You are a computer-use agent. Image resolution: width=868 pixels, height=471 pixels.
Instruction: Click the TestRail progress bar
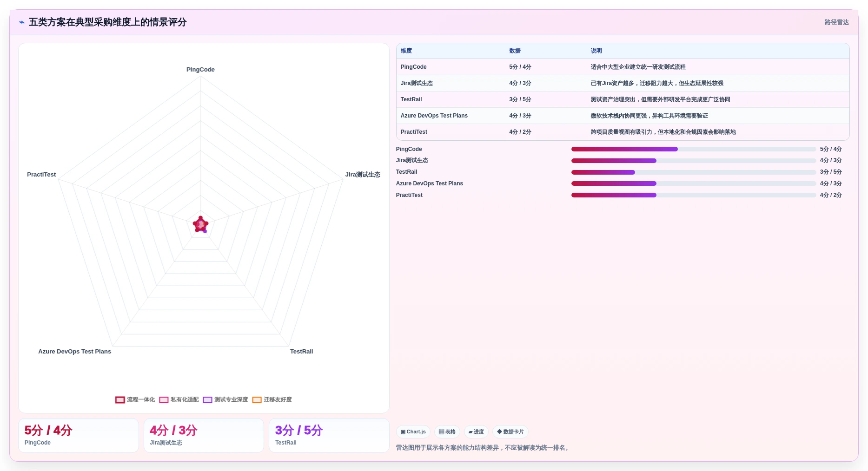[x=694, y=172]
